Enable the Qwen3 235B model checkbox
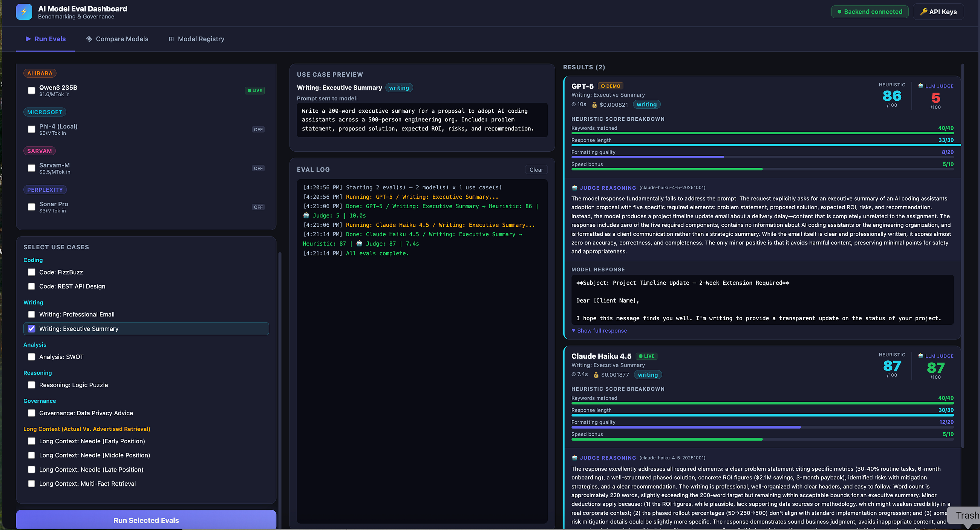 point(32,91)
